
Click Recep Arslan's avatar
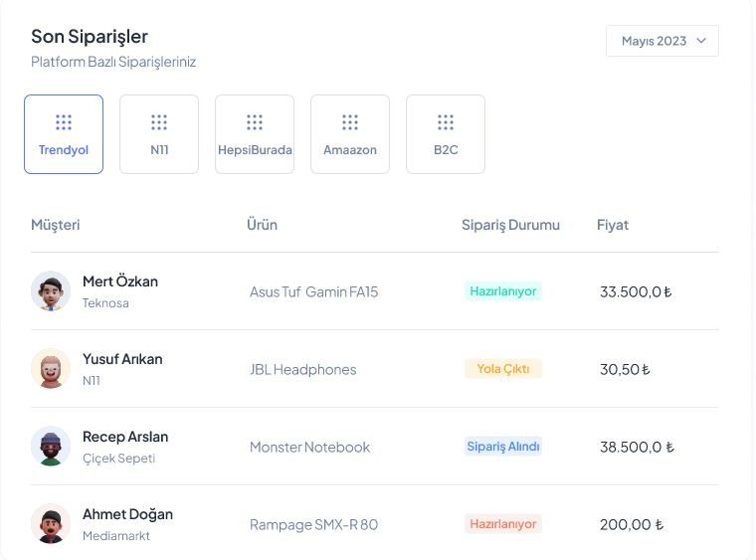coord(51,447)
